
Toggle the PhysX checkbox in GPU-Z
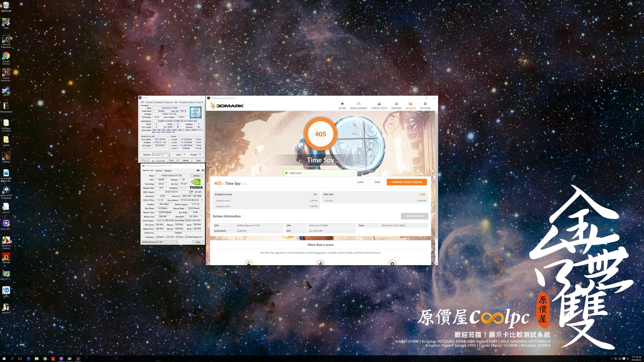click(x=177, y=237)
